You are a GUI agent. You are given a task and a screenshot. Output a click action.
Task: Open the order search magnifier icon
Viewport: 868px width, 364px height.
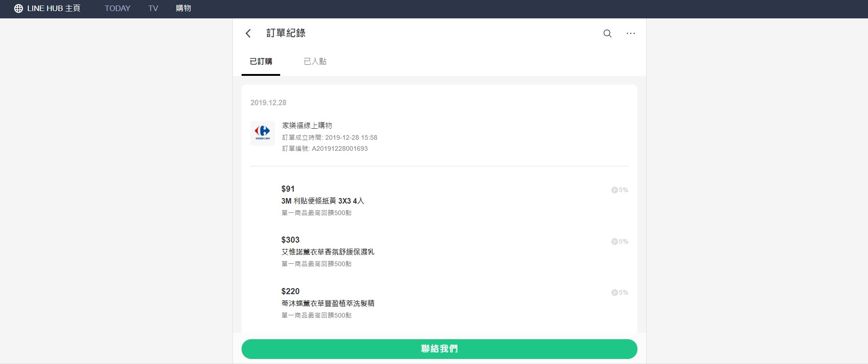coord(607,34)
